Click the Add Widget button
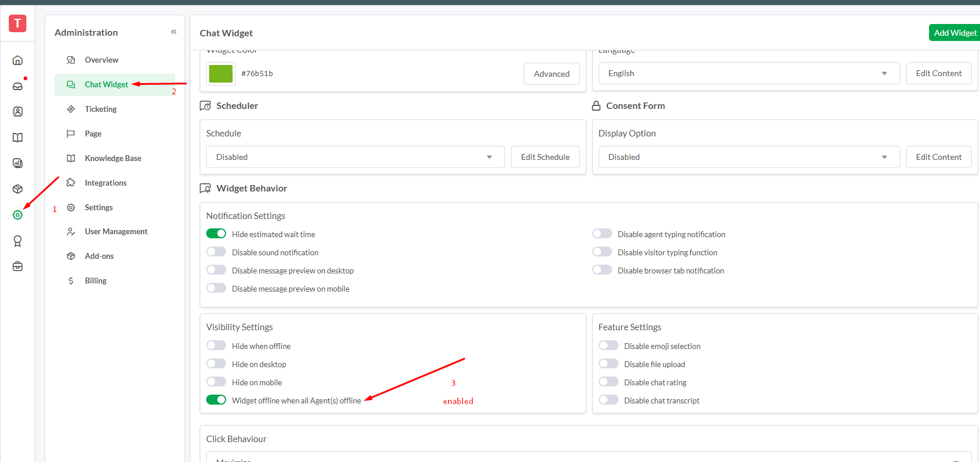Image resolution: width=980 pixels, height=462 pixels. pyautogui.click(x=955, y=33)
